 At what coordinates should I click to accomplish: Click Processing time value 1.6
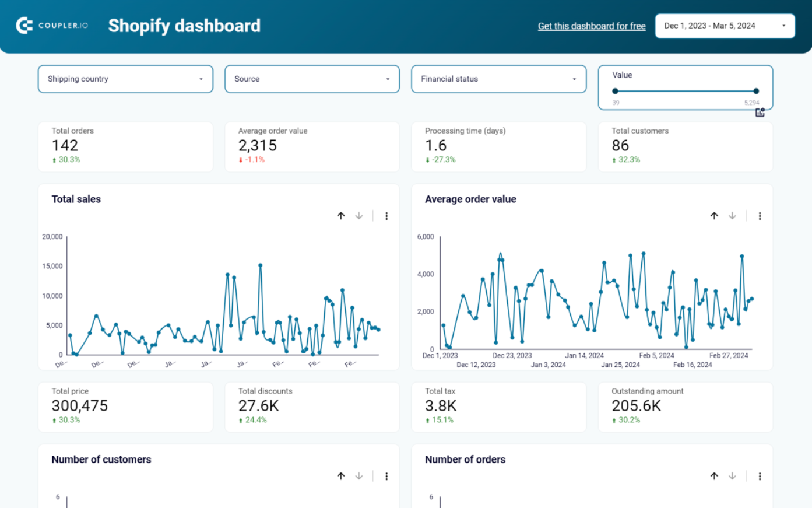point(436,145)
